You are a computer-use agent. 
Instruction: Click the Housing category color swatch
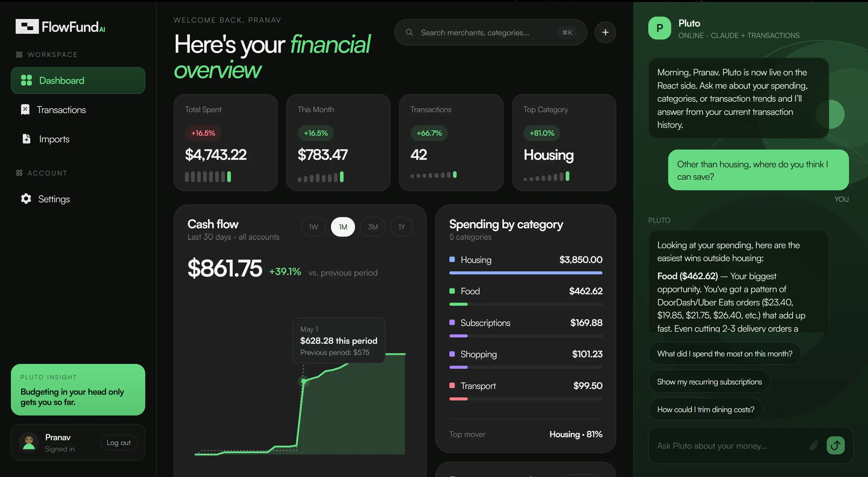pos(452,259)
